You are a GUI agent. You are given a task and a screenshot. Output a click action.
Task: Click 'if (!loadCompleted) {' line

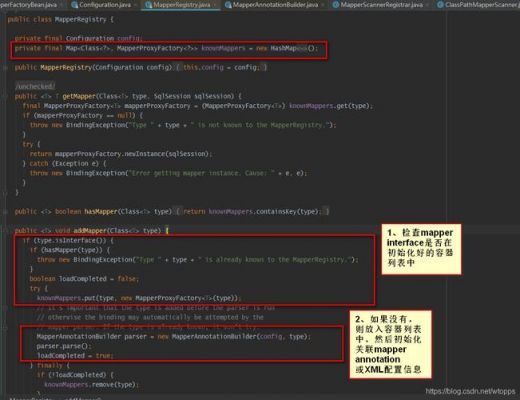pos(75,375)
